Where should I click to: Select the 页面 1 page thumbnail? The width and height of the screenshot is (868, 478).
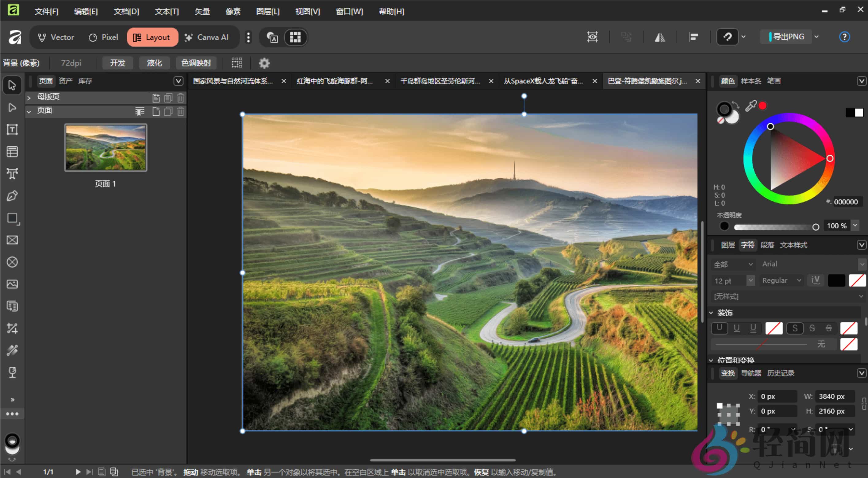point(106,148)
